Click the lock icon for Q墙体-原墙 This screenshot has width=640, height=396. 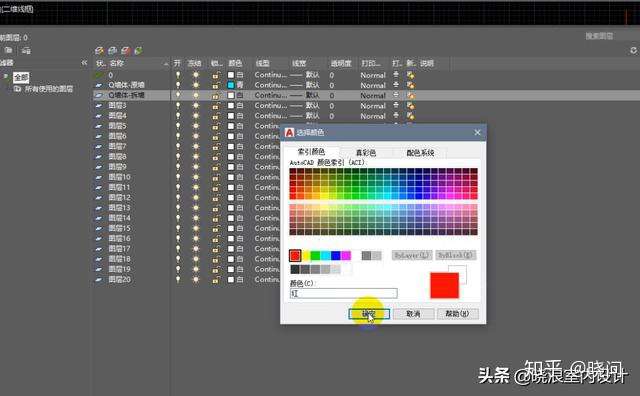click(216, 85)
